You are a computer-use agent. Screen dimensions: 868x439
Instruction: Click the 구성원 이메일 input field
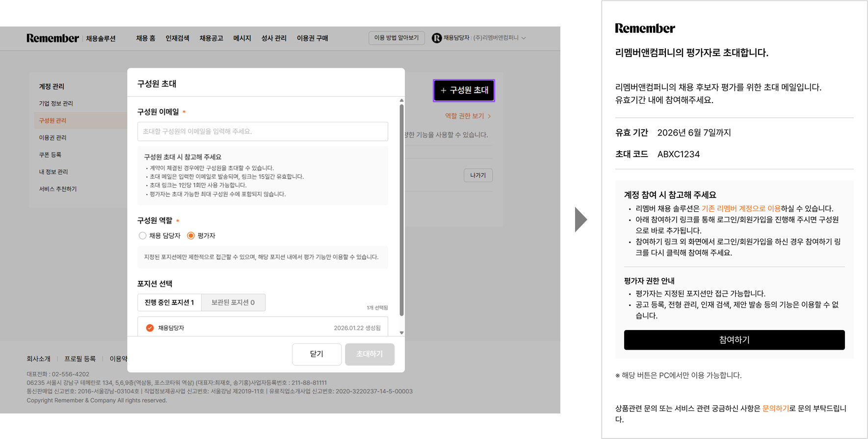[x=263, y=132]
